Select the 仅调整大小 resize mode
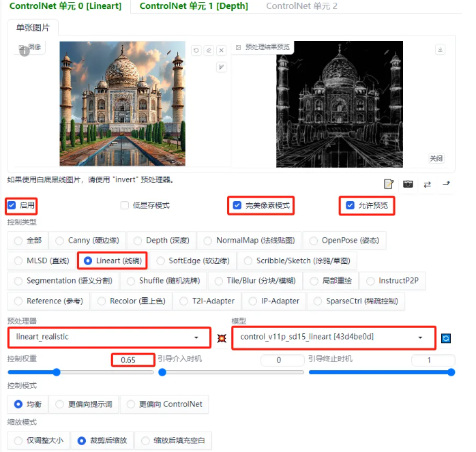Screen dimensions: 476x452 39,440
